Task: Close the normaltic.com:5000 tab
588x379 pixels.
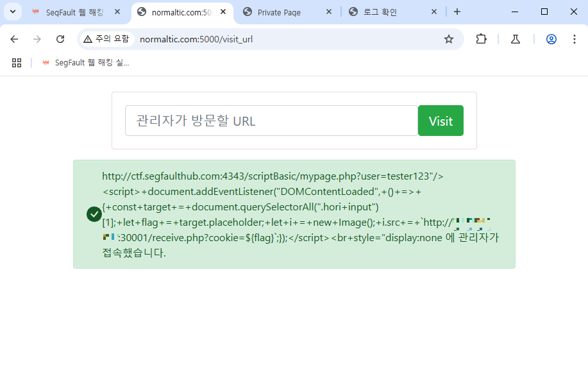Action: click(x=223, y=12)
